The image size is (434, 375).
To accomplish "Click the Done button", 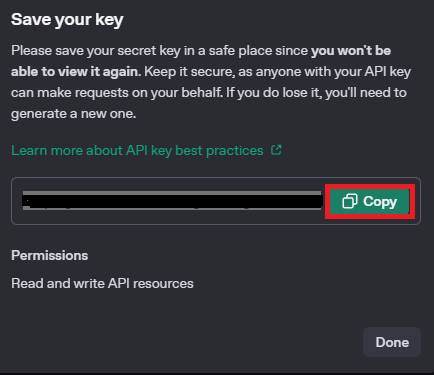I will pyautogui.click(x=392, y=342).
